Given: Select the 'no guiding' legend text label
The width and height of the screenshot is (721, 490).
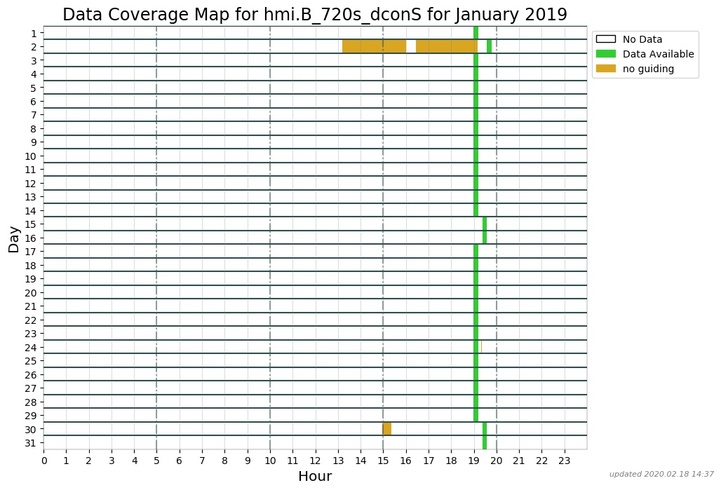Looking at the screenshot, I should click(x=648, y=69).
